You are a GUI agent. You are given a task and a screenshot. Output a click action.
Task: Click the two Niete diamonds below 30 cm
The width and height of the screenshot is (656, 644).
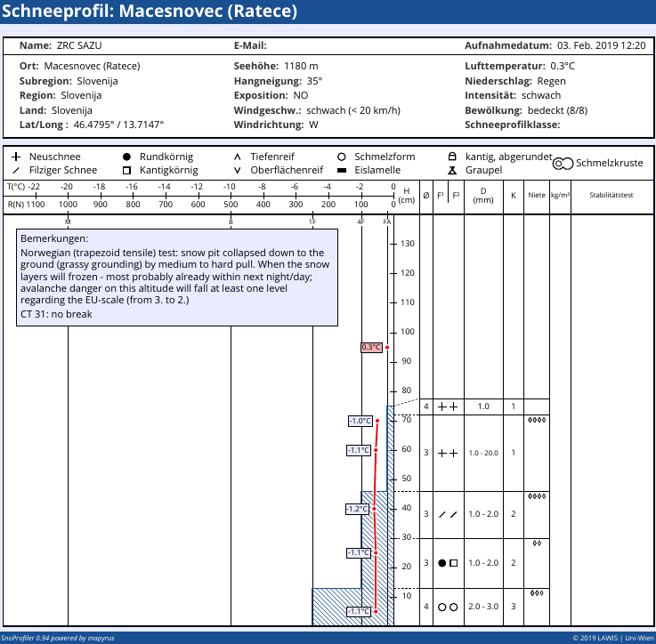point(537,543)
